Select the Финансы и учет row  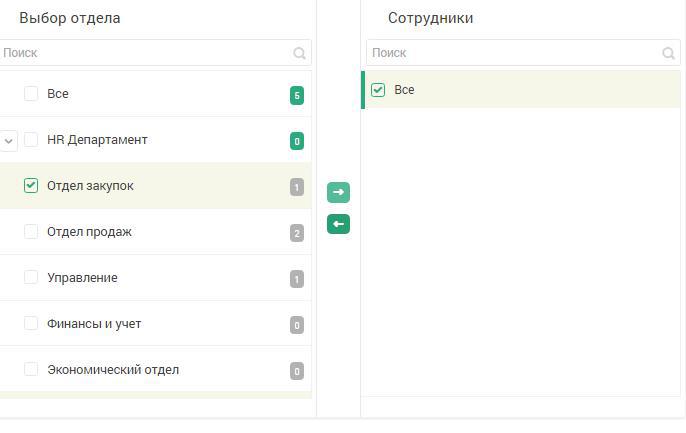[156, 324]
